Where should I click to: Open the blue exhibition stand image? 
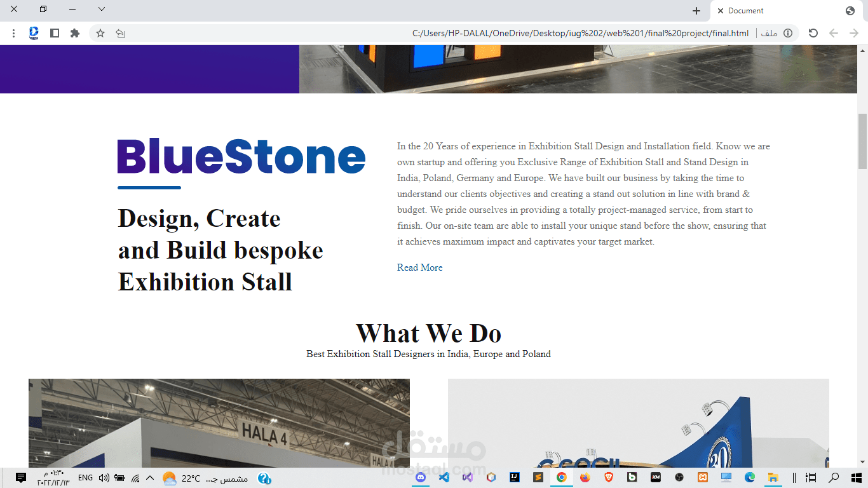tap(639, 423)
